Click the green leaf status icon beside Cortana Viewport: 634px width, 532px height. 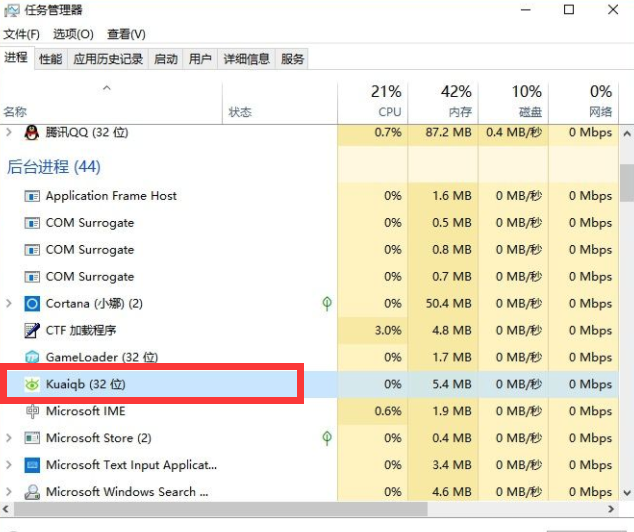pyautogui.click(x=327, y=304)
